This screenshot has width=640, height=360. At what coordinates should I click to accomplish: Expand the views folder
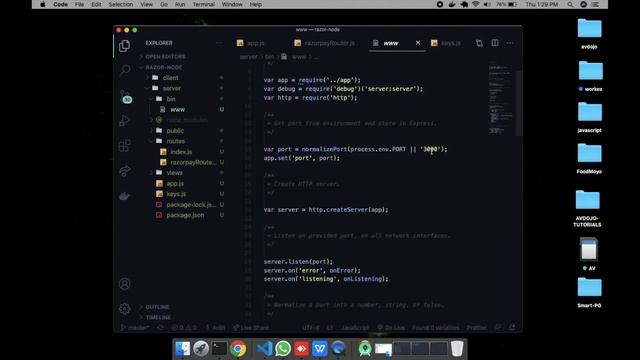(x=174, y=173)
